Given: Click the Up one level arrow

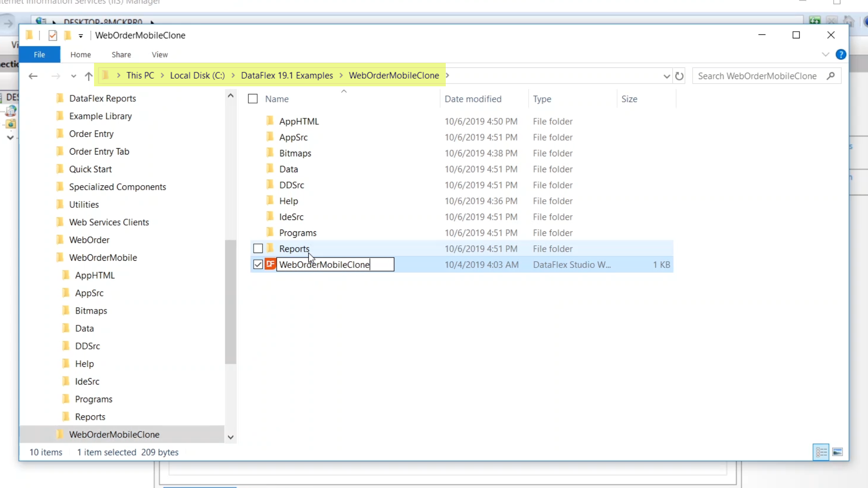Looking at the screenshot, I should click(89, 76).
